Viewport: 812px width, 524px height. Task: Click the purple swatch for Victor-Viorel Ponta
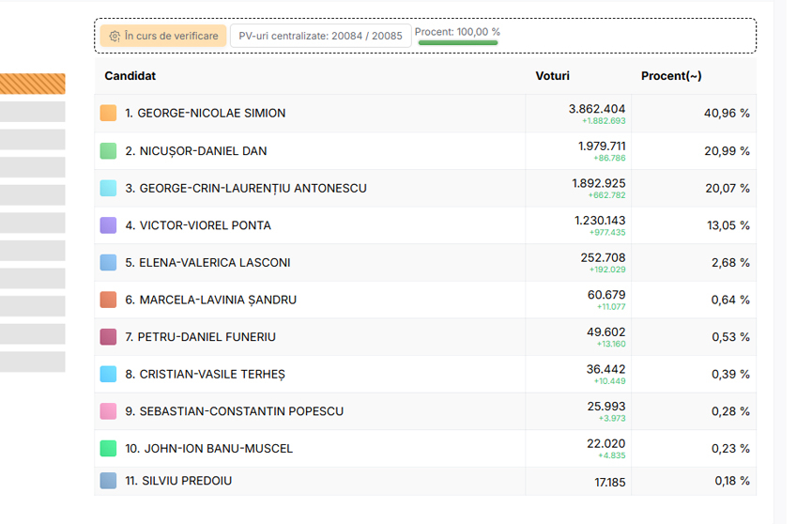[108, 225]
